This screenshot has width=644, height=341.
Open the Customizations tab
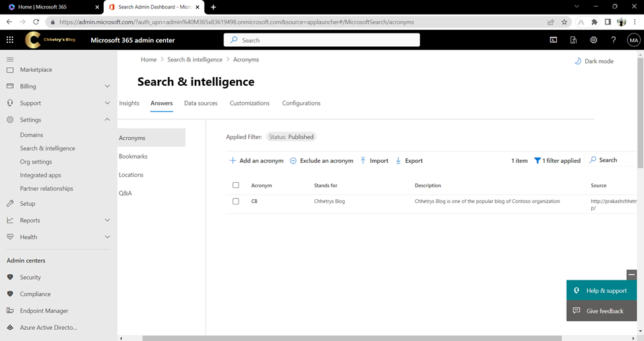point(250,103)
